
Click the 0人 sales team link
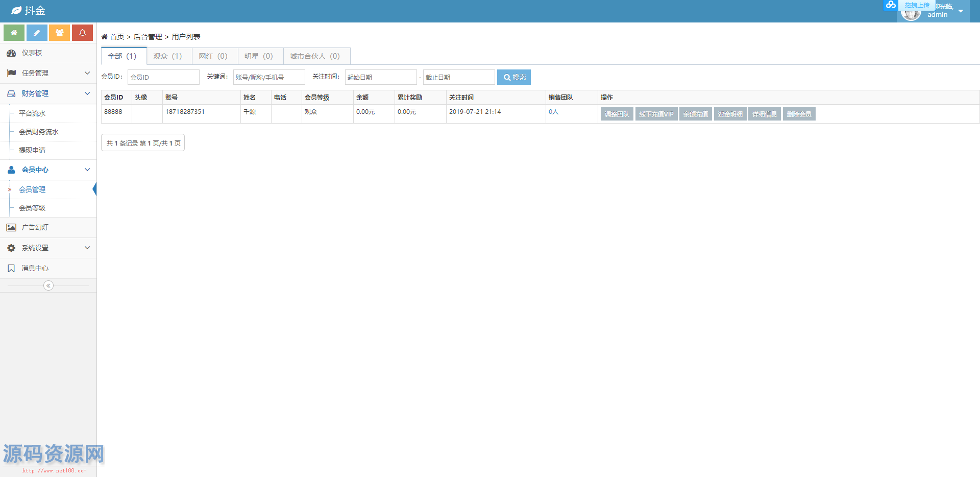tap(553, 112)
